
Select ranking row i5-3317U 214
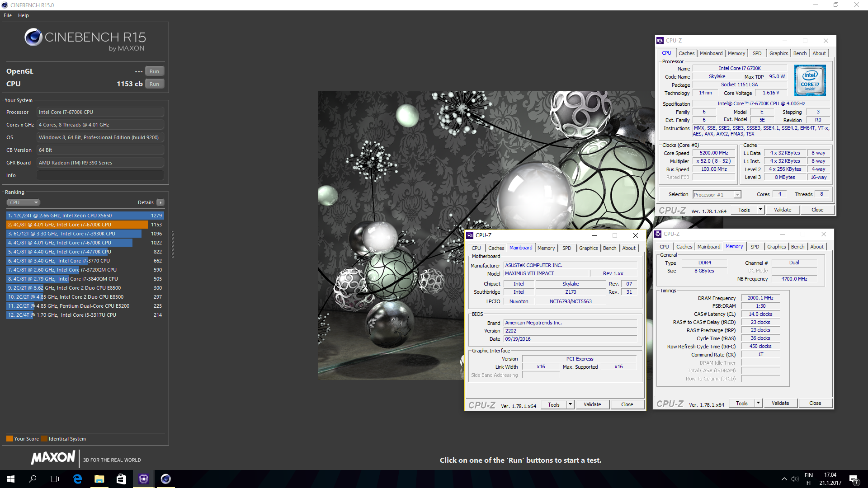[x=85, y=315]
